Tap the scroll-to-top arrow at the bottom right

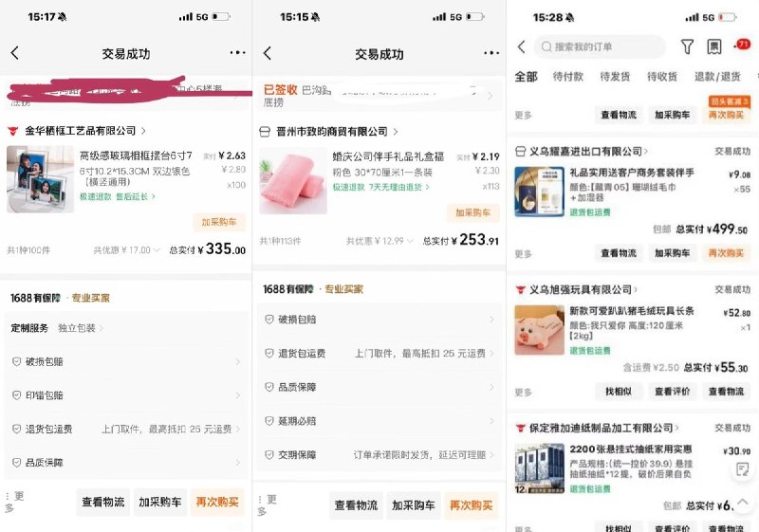pos(743,503)
